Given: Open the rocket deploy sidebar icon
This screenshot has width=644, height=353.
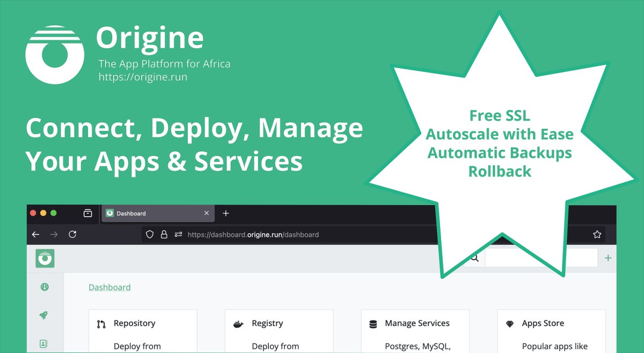Looking at the screenshot, I should [45, 315].
